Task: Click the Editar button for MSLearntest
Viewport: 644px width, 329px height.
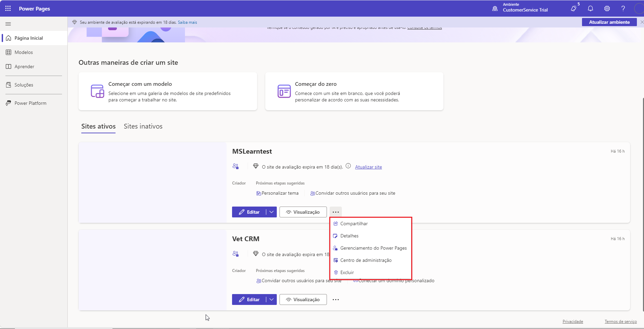Action: [x=249, y=212]
